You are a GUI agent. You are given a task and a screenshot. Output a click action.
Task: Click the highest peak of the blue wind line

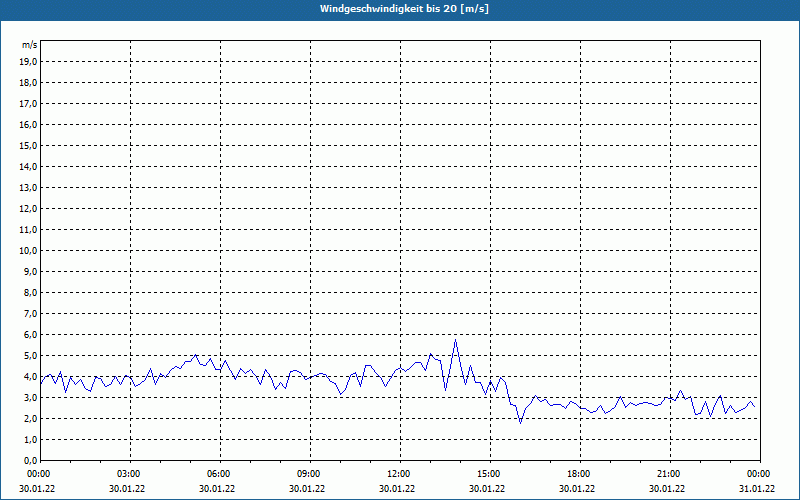pos(455,340)
